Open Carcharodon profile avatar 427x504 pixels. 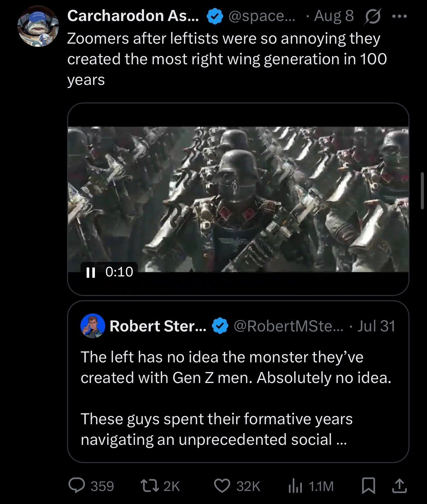(39, 26)
